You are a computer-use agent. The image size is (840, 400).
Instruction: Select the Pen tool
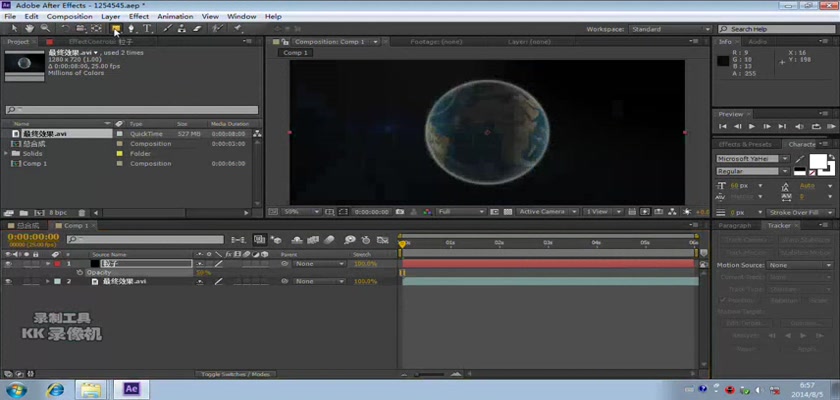pyautogui.click(x=131, y=29)
